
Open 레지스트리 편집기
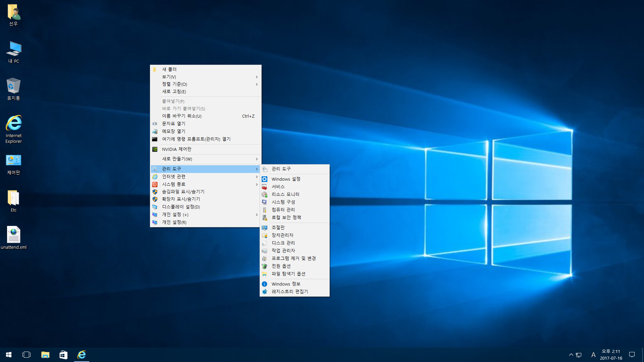click(294, 292)
